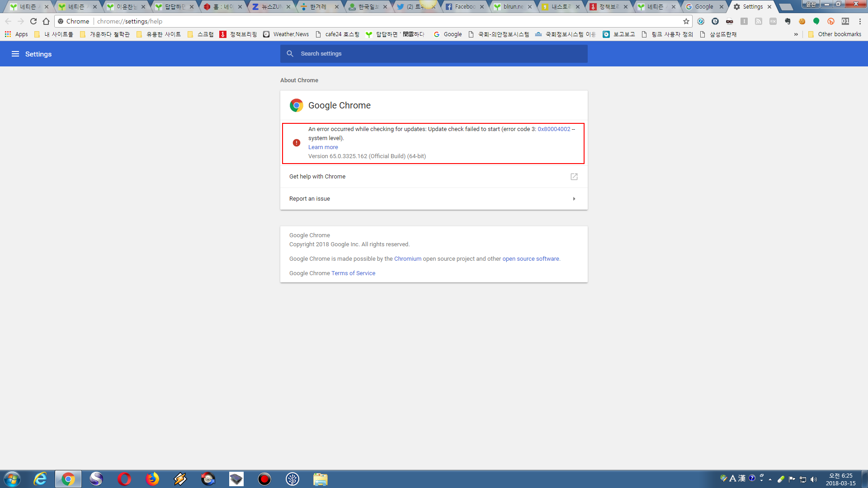Open the Other bookmarks folder

pyautogui.click(x=835, y=34)
